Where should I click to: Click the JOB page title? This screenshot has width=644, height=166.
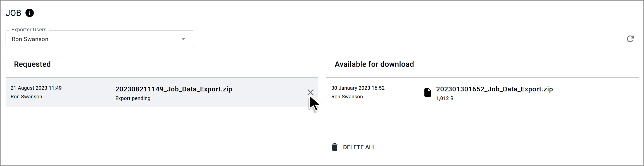tap(13, 13)
